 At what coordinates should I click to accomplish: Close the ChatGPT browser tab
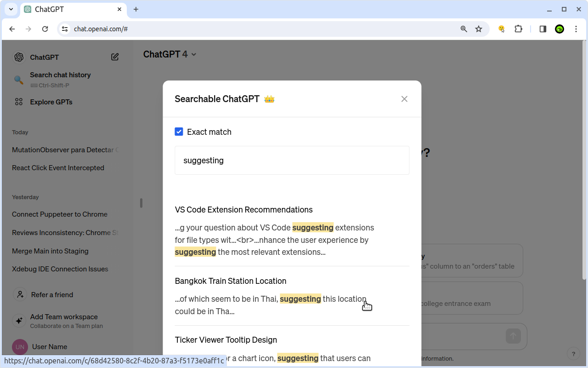point(119,9)
